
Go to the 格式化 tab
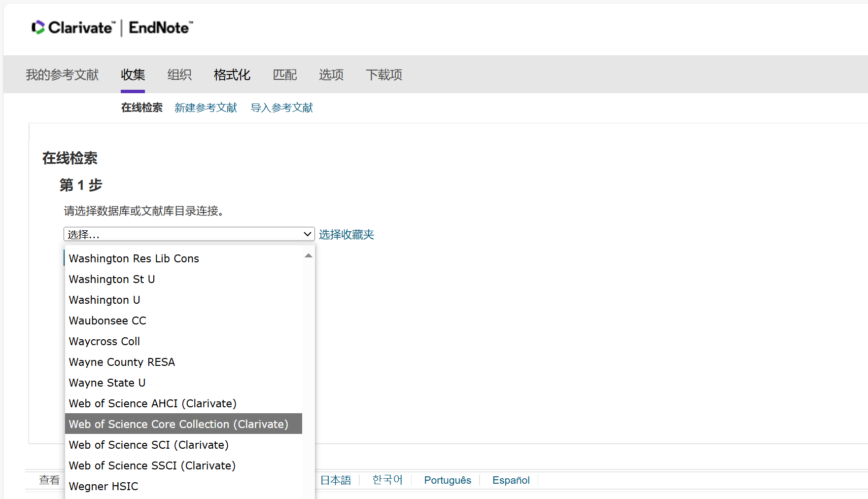pyautogui.click(x=232, y=74)
